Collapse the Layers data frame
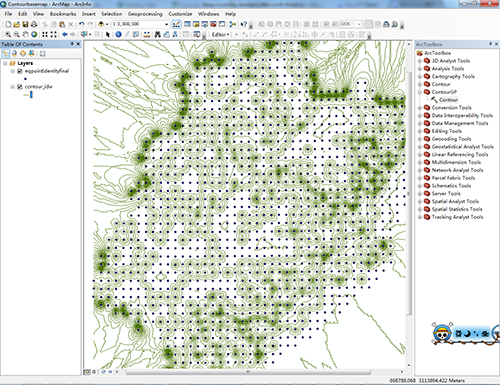The image size is (500, 385). pyautogui.click(x=5, y=63)
